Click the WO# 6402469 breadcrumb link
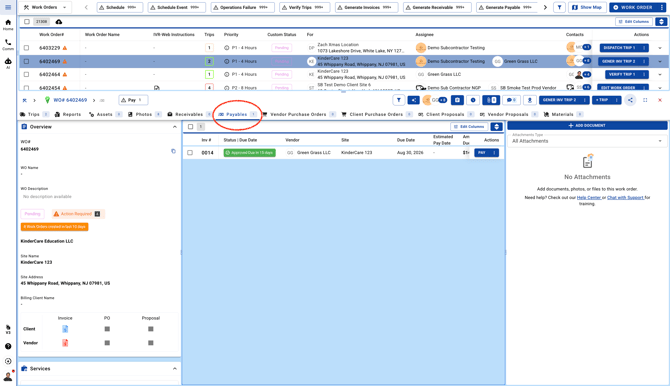 click(70, 100)
